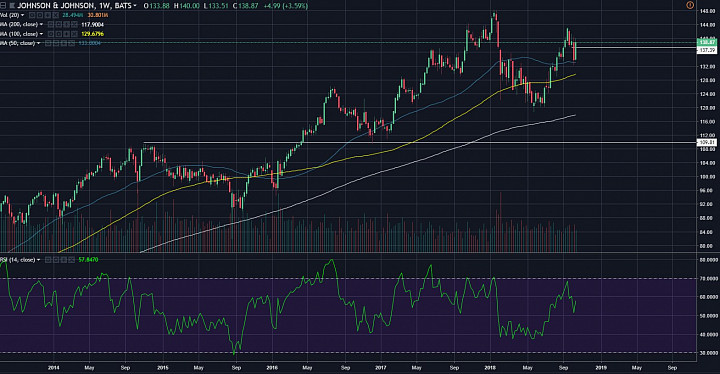Click the change value +4.99 (+3.59%)

point(286,6)
